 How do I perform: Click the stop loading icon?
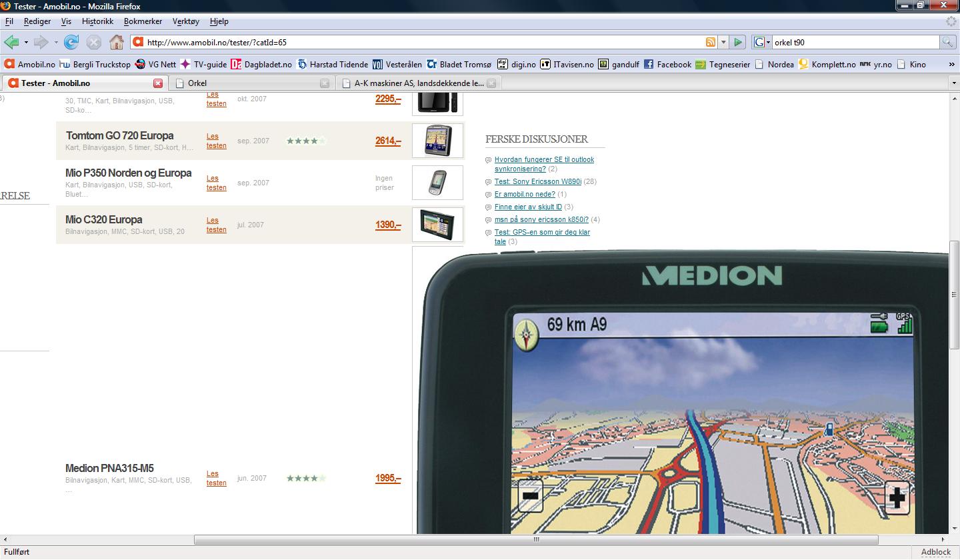[94, 42]
